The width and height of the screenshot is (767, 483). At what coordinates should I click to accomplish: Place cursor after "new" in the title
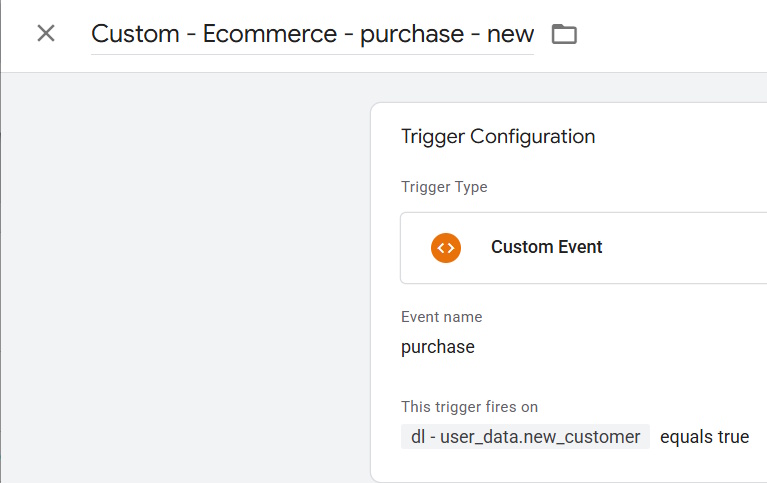tap(534, 34)
